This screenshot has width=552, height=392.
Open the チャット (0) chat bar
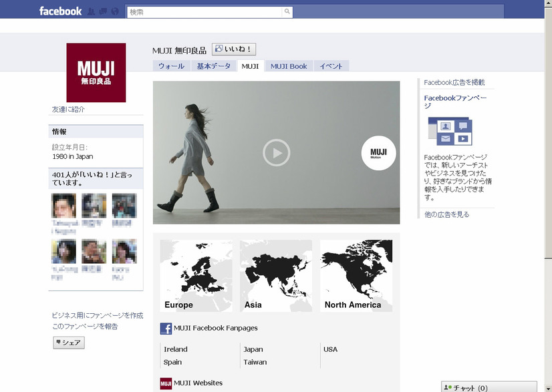click(x=489, y=387)
